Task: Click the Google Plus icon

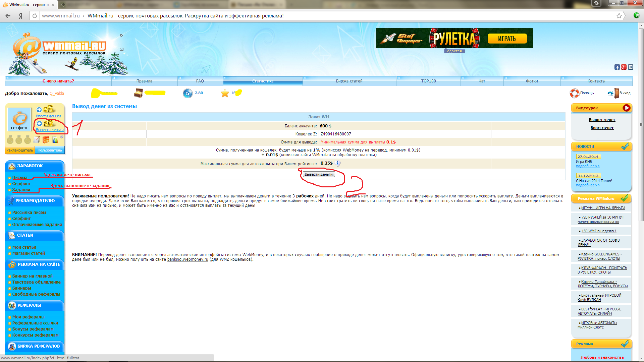Action: click(x=624, y=67)
